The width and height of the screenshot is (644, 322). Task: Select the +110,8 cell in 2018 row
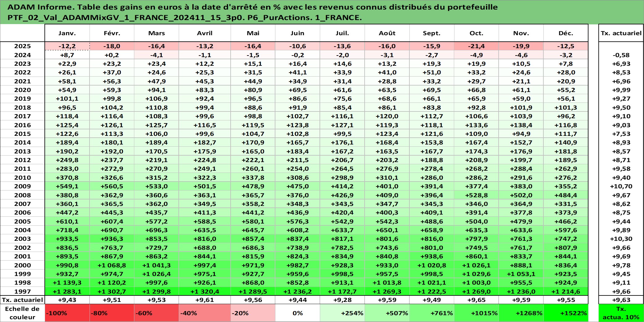[157, 107]
